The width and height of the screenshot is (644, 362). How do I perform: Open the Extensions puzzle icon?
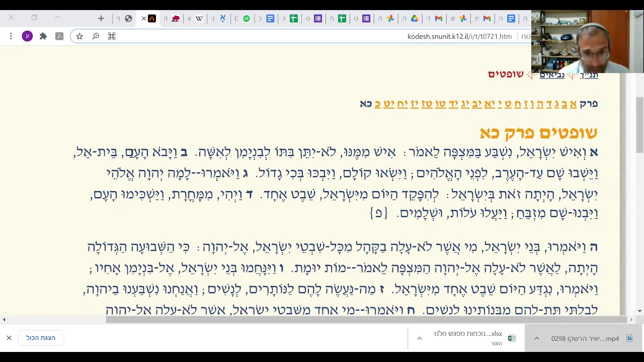point(43,36)
